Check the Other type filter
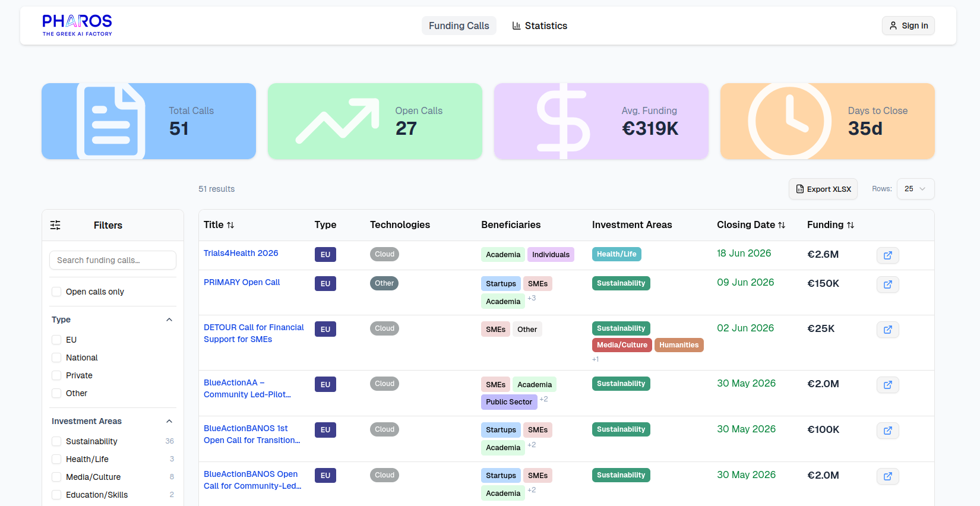 pyautogui.click(x=56, y=393)
